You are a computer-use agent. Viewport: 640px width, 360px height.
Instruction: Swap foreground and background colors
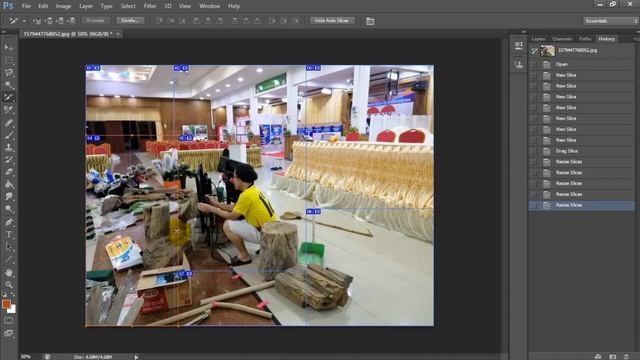point(13,295)
